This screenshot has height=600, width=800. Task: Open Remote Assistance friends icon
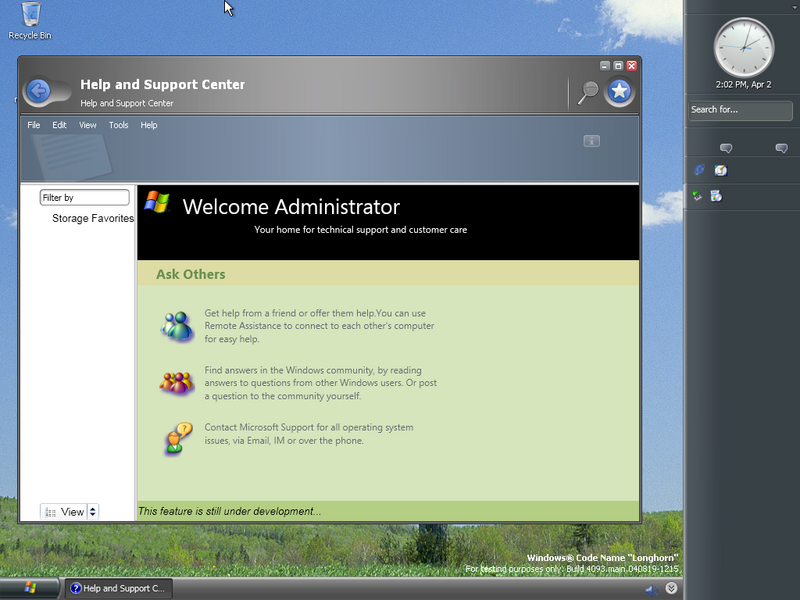coord(177,326)
